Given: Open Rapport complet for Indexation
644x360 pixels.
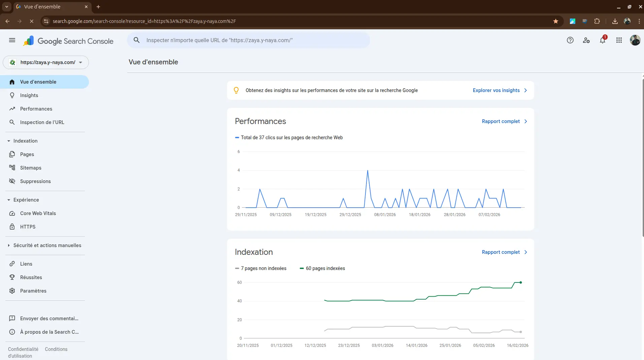Looking at the screenshot, I should pos(504,252).
